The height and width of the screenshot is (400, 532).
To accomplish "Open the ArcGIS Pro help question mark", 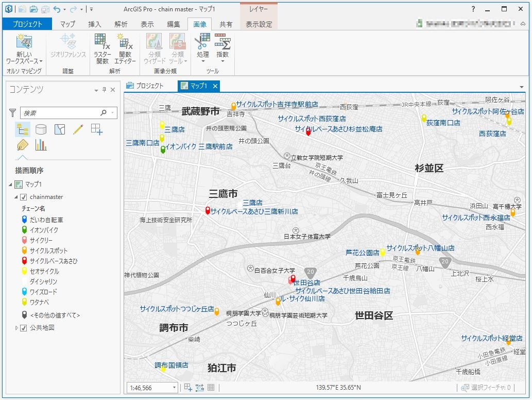I will pyautogui.click(x=473, y=9).
